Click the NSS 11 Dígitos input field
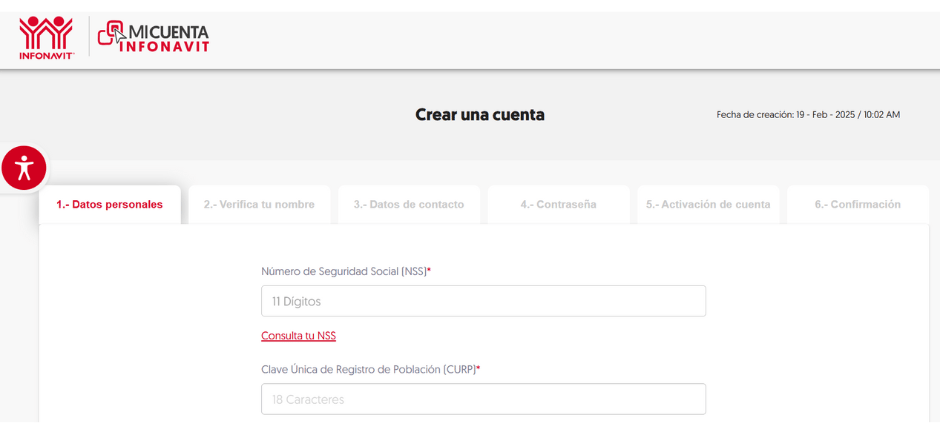This screenshot has width=940, height=434. point(483,301)
